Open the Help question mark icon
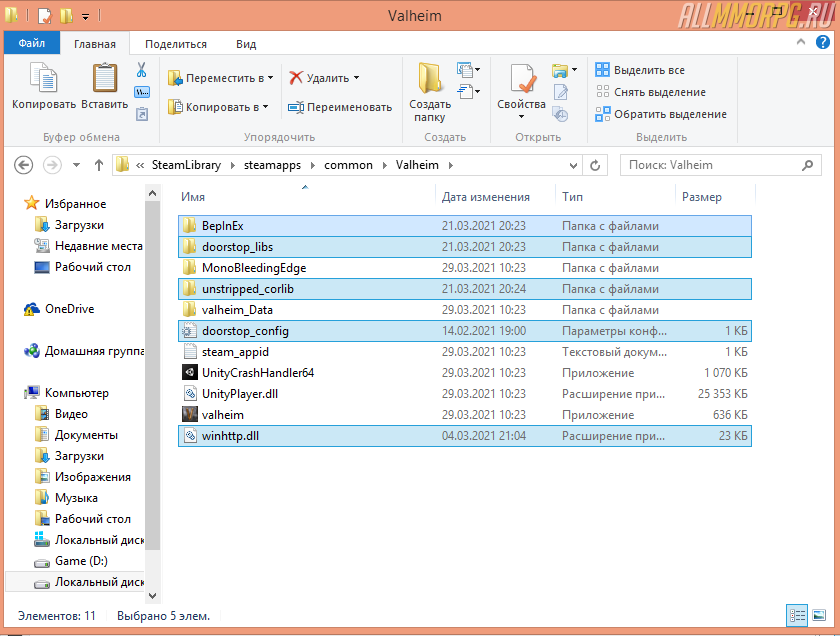This screenshot has width=840, height=636. pyautogui.click(x=822, y=42)
